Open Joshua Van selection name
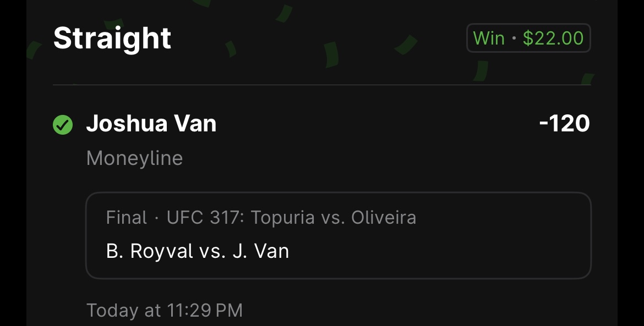The height and width of the screenshot is (326, 644). [x=151, y=123]
